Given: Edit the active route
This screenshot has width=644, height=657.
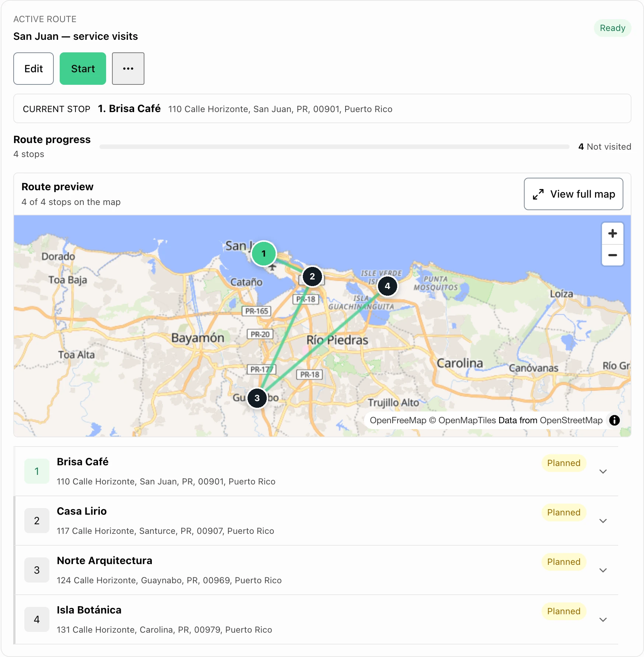Looking at the screenshot, I should pyautogui.click(x=34, y=69).
